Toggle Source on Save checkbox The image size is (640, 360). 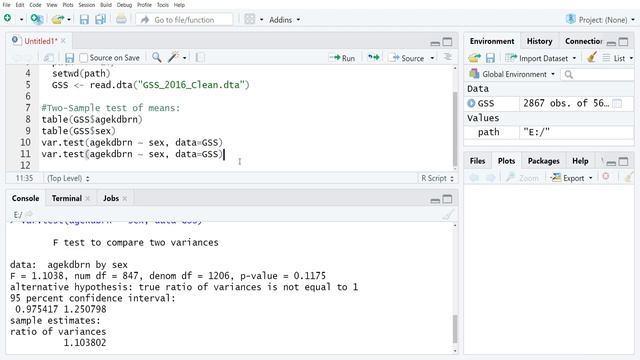point(83,58)
